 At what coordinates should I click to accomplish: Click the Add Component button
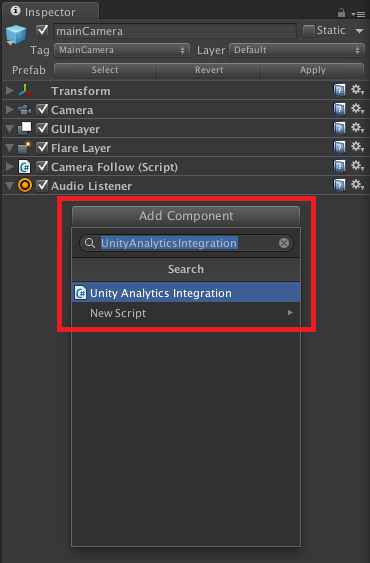(186, 216)
